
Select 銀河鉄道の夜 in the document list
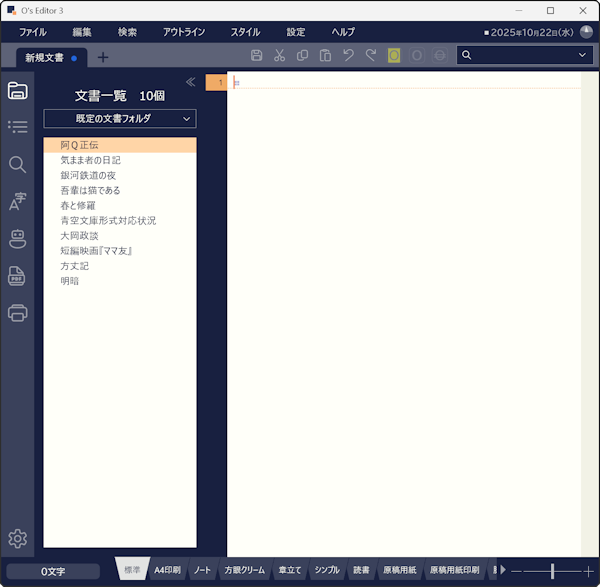(x=89, y=175)
